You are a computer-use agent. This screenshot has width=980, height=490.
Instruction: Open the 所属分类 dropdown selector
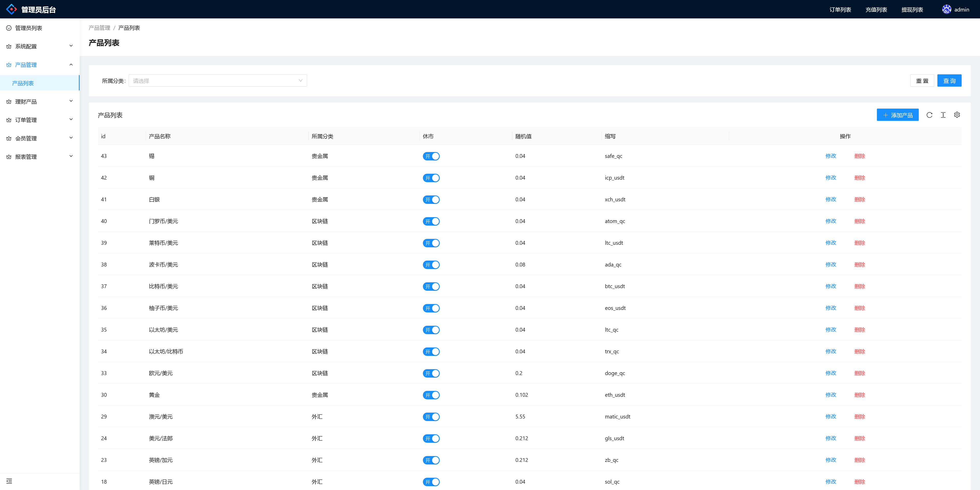(x=218, y=81)
